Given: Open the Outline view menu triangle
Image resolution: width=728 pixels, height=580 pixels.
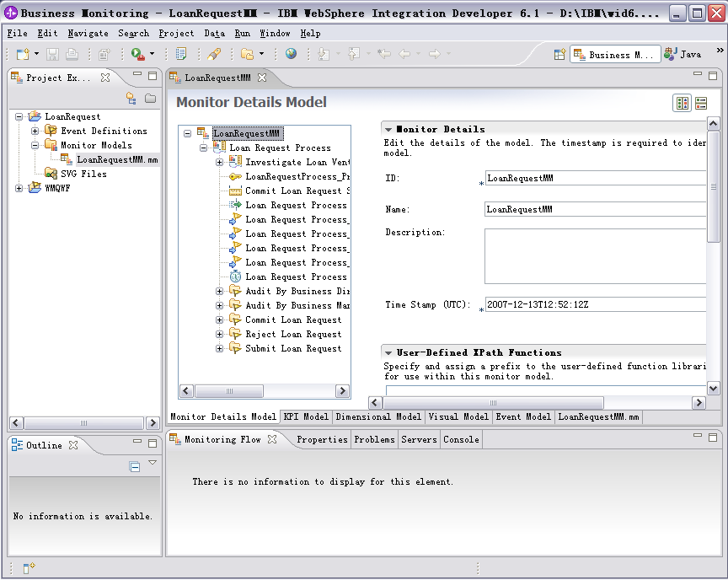Looking at the screenshot, I should pos(153,463).
